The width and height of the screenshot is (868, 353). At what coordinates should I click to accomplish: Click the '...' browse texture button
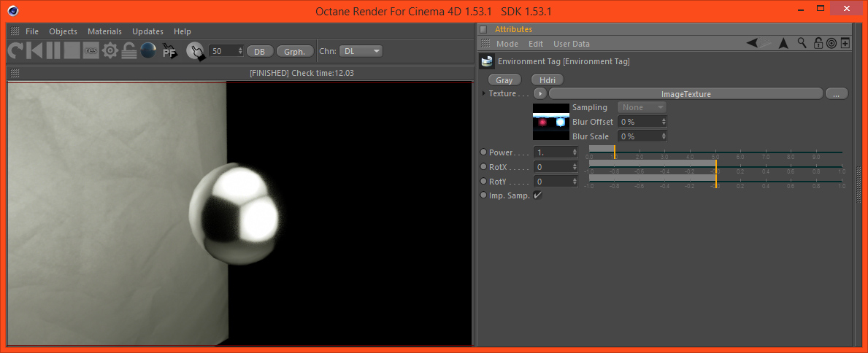(x=837, y=94)
